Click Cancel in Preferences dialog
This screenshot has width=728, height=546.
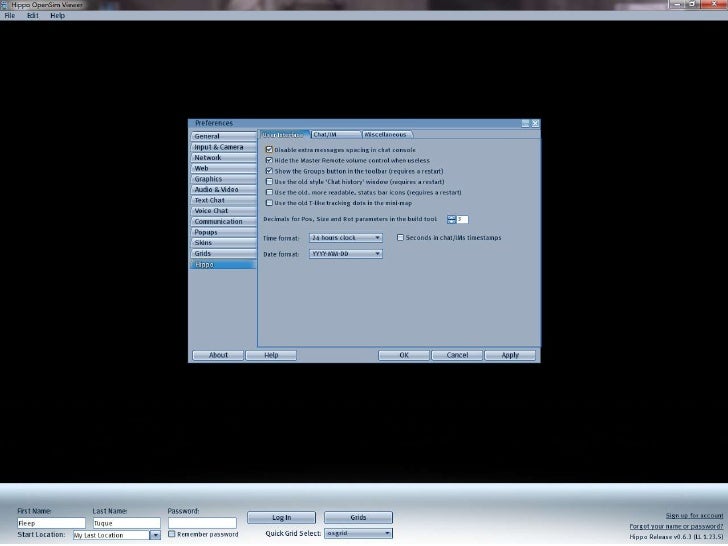point(457,355)
